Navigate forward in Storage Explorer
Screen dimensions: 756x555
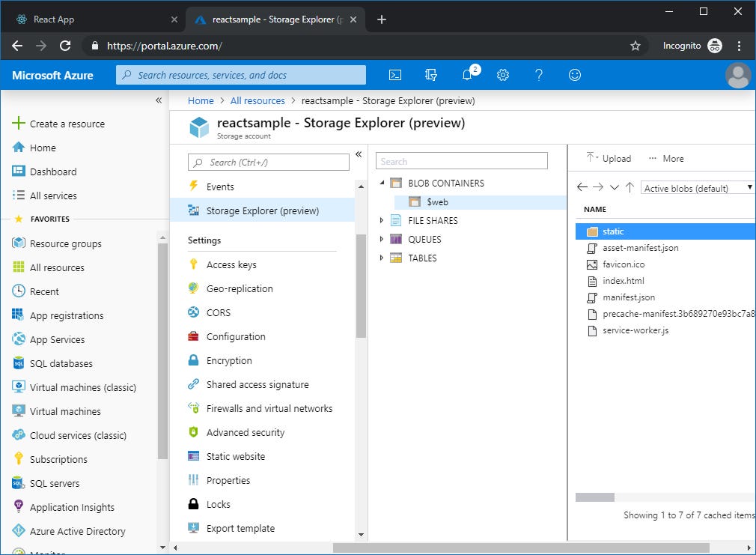click(598, 187)
